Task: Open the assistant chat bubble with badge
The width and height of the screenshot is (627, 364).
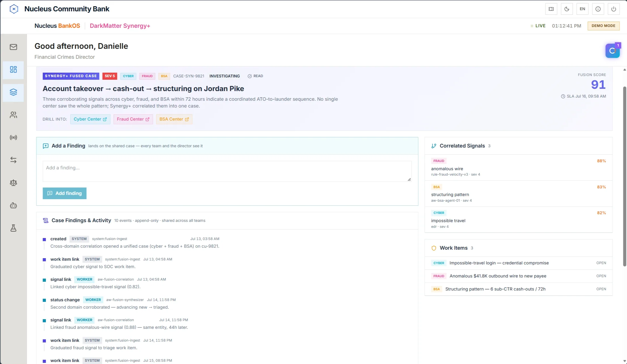Action: tap(613, 51)
